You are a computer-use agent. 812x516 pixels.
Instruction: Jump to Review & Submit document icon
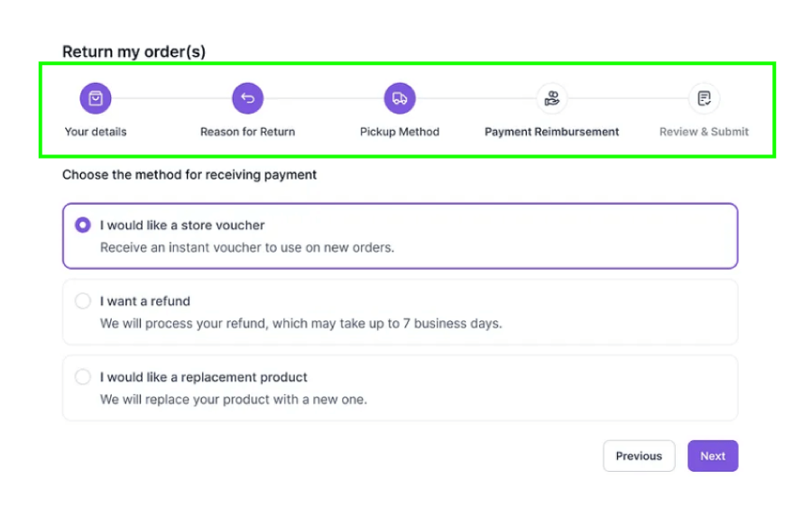pos(704,97)
